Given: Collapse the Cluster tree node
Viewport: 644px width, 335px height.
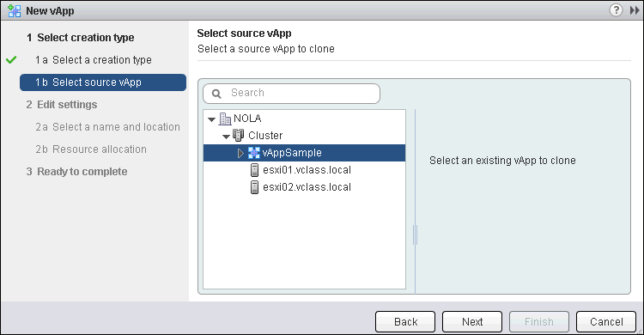Looking at the screenshot, I should [x=226, y=137].
